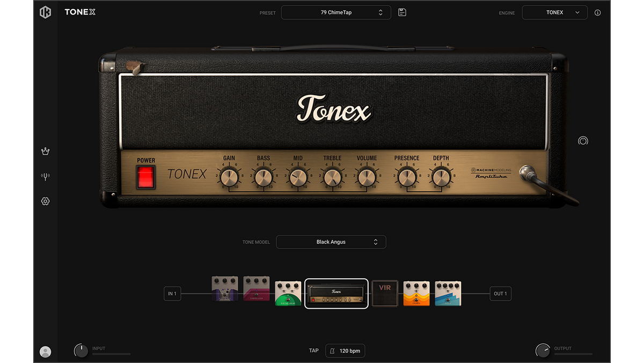Screen dimensions: 644x363
Task: Open the Tone Model dropdown showing Black Angus
Action: click(x=331, y=242)
